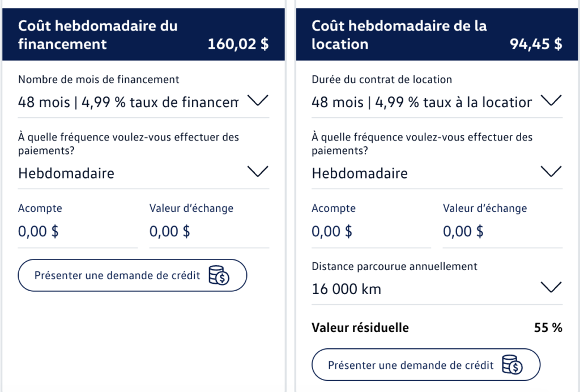Edit the financing Valeur d'échange field

tap(209, 232)
